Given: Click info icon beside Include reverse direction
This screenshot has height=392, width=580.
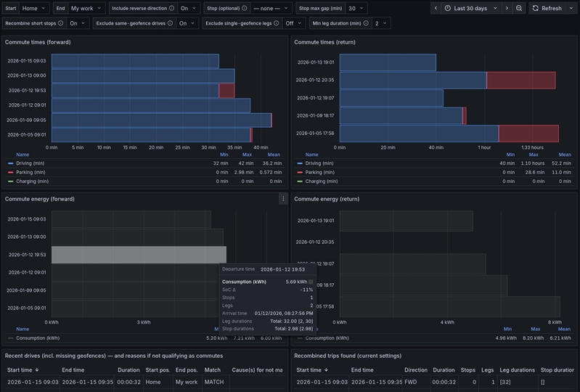Looking at the screenshot, I should coord(171,8).
